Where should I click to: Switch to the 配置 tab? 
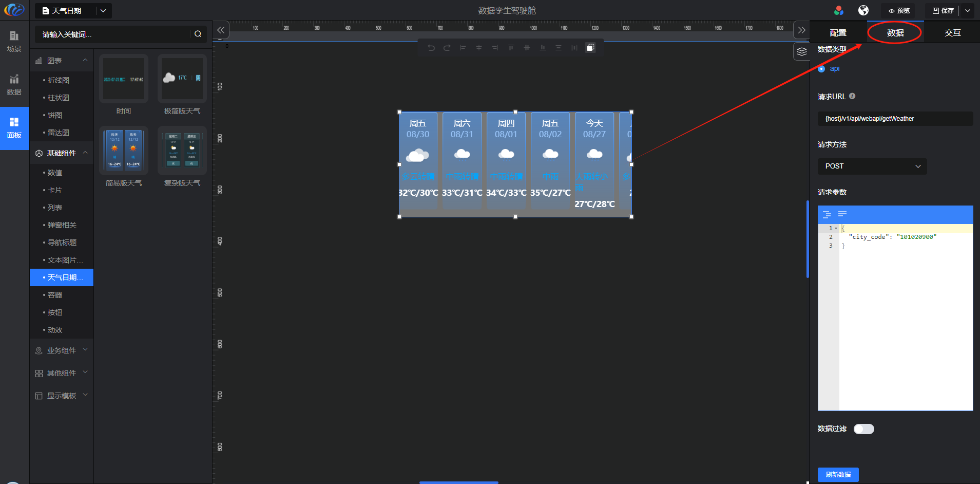click(838, 32)
